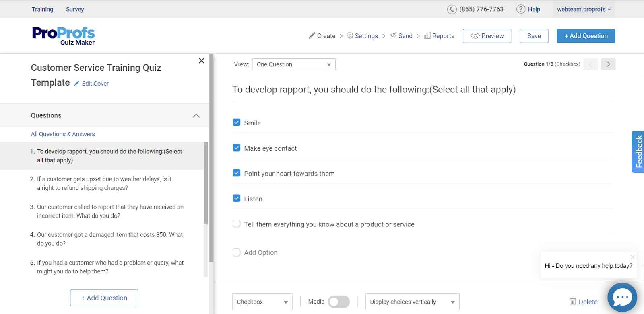Check Tell them everything you know checkbox
644x314 pixels.
point(237,224)
